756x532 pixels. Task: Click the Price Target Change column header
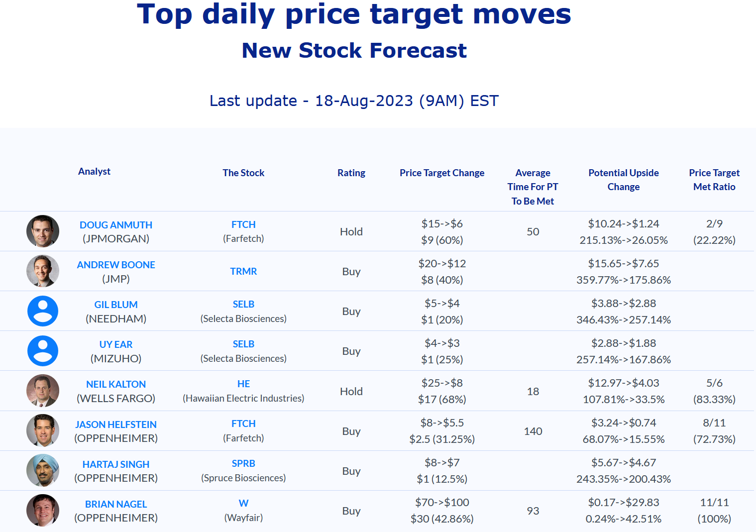(442, 173)
